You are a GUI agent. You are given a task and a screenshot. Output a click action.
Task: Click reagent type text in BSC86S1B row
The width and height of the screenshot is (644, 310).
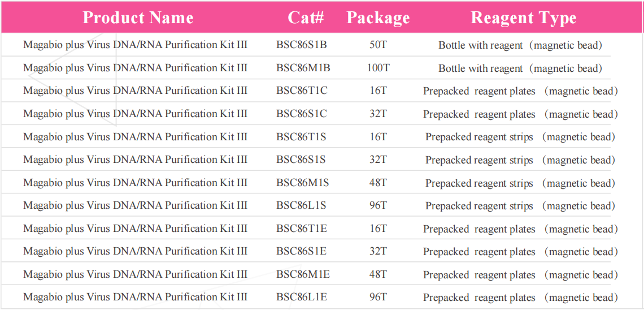pyautogui.click(x=520, y=45)
